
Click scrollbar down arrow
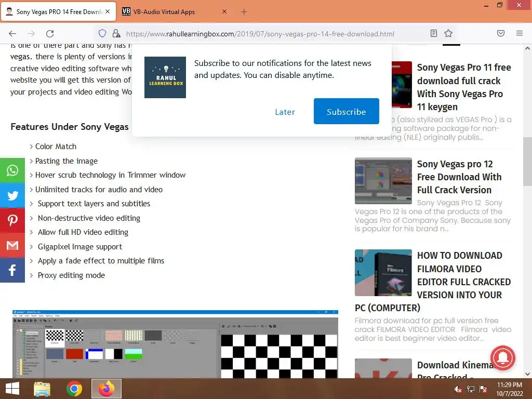tap(527, 374)
